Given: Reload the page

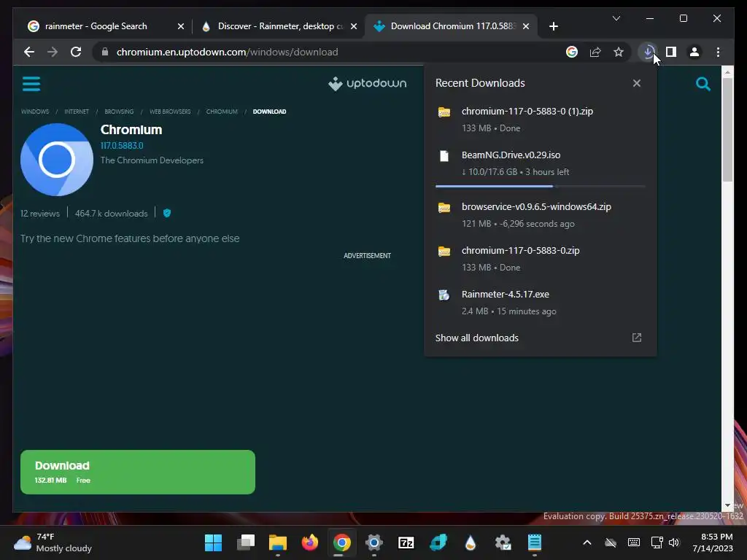Looking at the screenshot, I should (76, 52).
